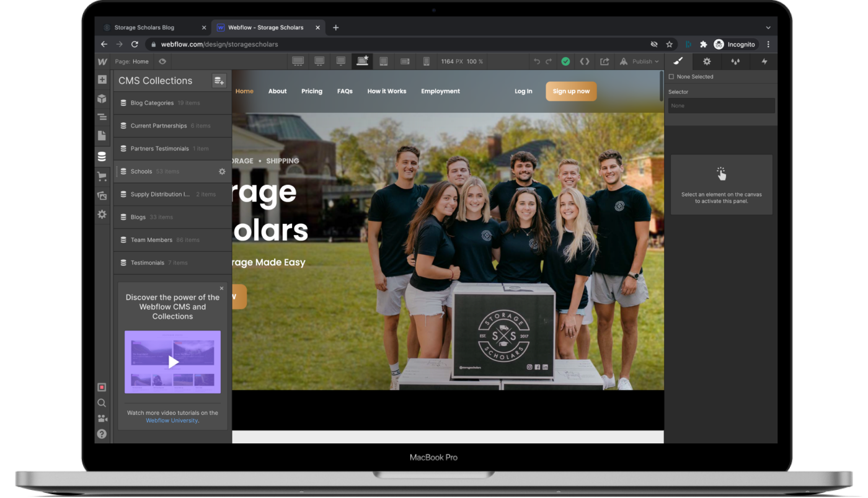The width and height of the screenshot is (868, 498).
Task: Open the Style brush tab
Action: [678, 61]
